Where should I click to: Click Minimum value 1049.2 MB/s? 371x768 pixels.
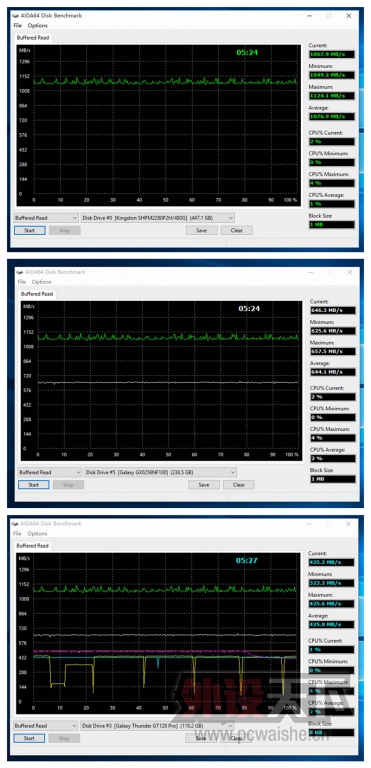pyautogui.click(x=331, y=75)
